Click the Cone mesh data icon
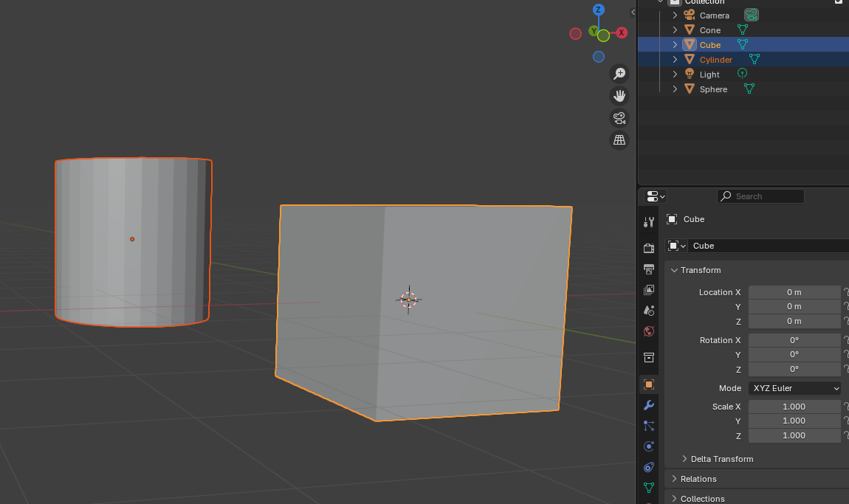Image resolution: width=849 pixels, height=504 pixels. click(x=743, y=30)
